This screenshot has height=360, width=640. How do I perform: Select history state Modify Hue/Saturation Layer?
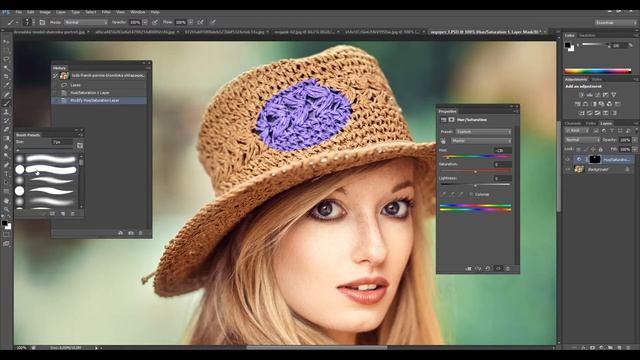coord(99,100)
